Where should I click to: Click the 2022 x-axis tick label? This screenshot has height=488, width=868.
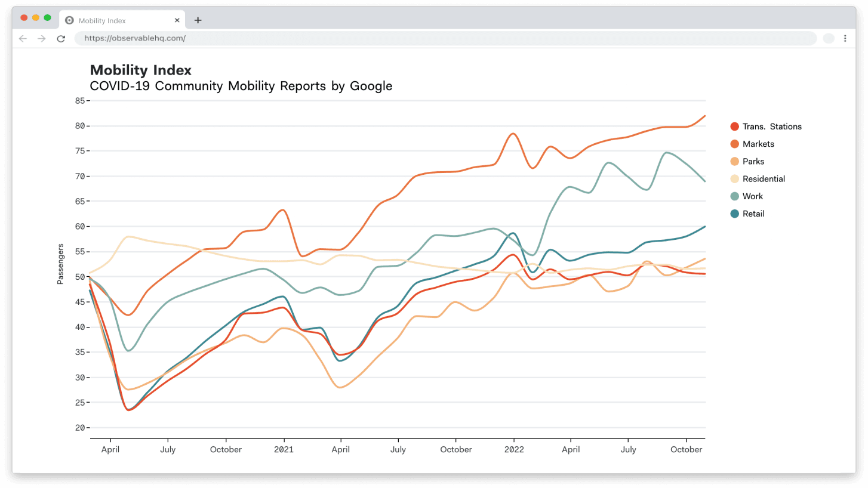(513, 450)
